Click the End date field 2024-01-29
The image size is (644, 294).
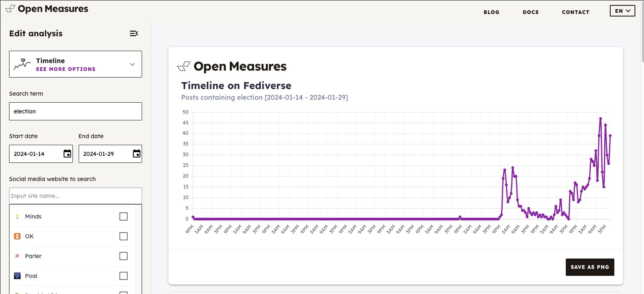click(110, 154)
